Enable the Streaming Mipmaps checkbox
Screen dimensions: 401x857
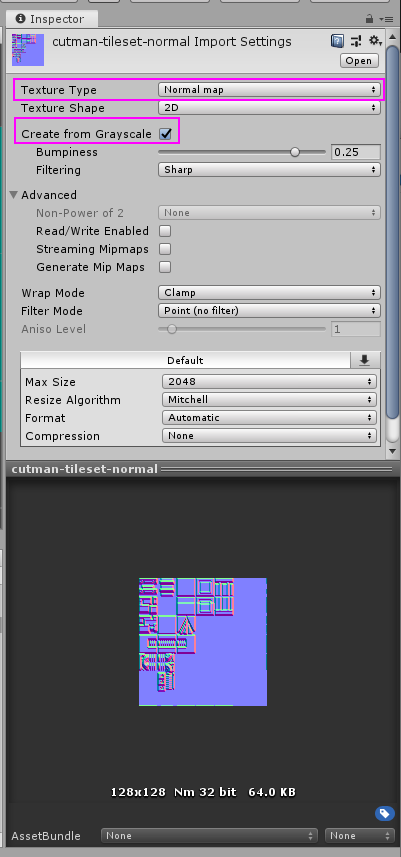tap(165, 249)
